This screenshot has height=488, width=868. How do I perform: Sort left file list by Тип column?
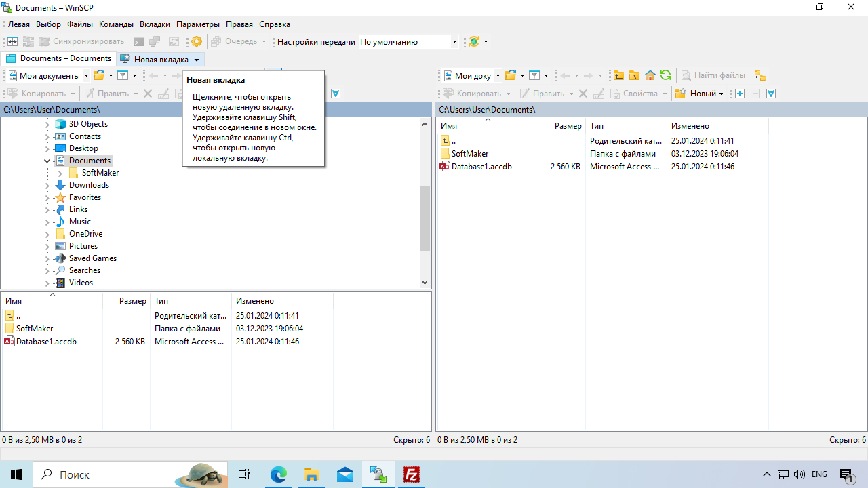[190, 301]
